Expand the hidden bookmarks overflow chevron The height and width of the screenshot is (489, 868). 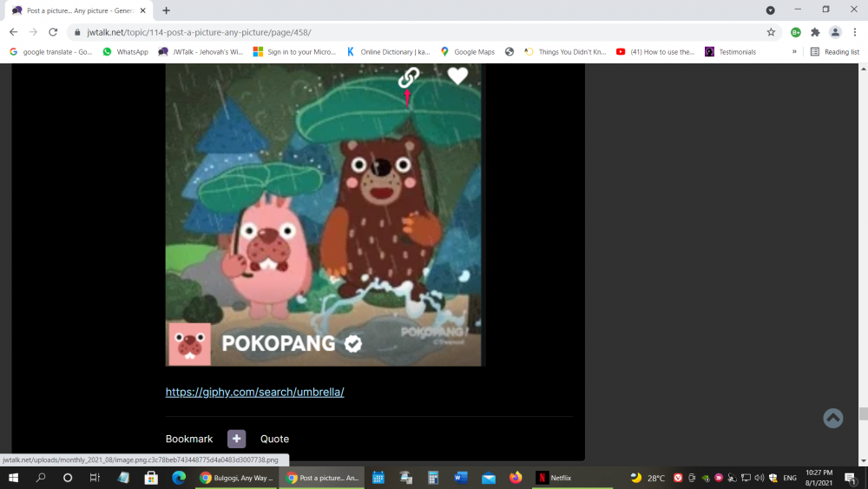point(794,52)
